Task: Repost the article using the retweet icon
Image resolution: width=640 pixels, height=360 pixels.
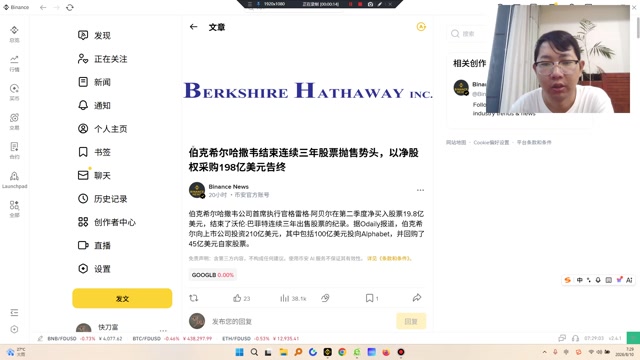Action: point(193,298)
